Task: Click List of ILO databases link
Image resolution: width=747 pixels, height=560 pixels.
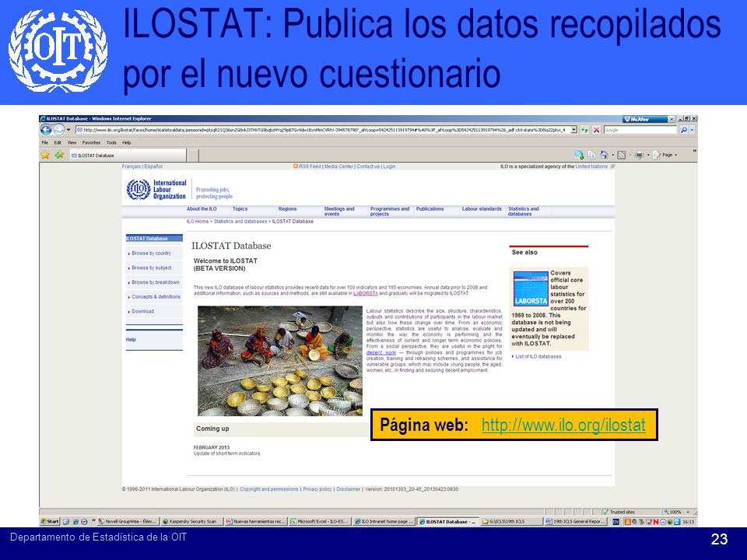Action: click(538, 356)
